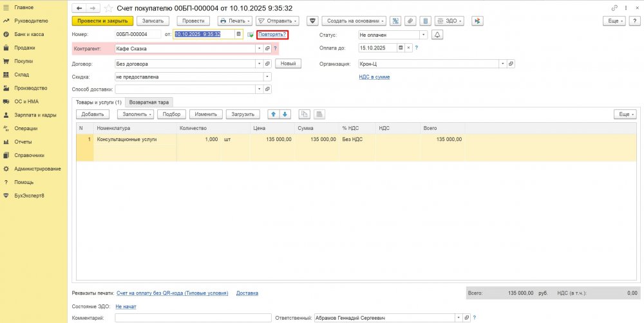Open the Договор card with the open icon
This screenshot has width=644, height=323.
[x=267, y=64]
